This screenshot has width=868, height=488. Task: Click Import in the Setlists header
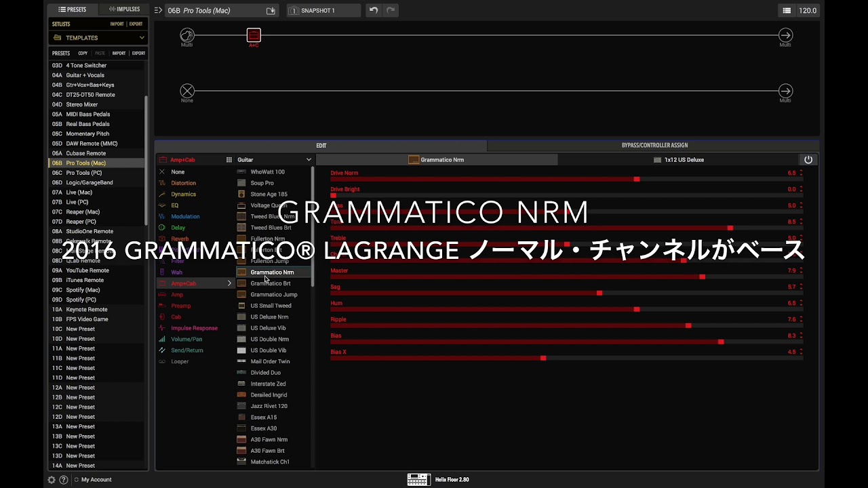[117, 24]
